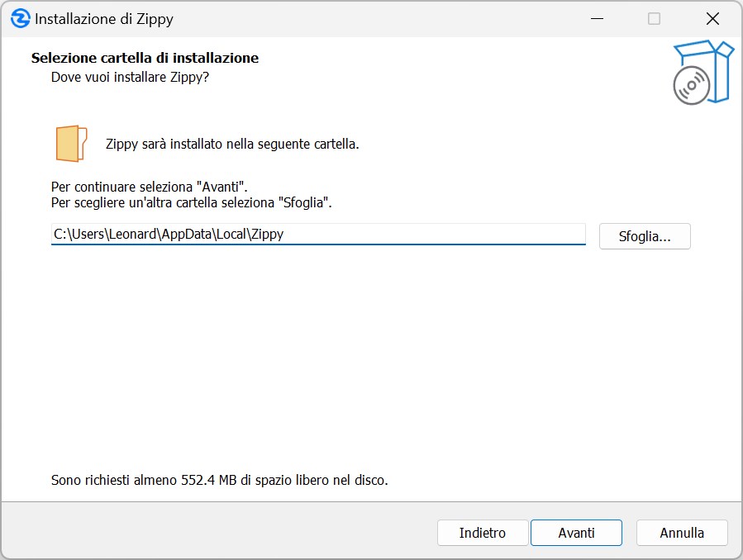Go back with the Indietro button
Image resolution: width=743 pixels, height=560 pixels.
[482, 533]
